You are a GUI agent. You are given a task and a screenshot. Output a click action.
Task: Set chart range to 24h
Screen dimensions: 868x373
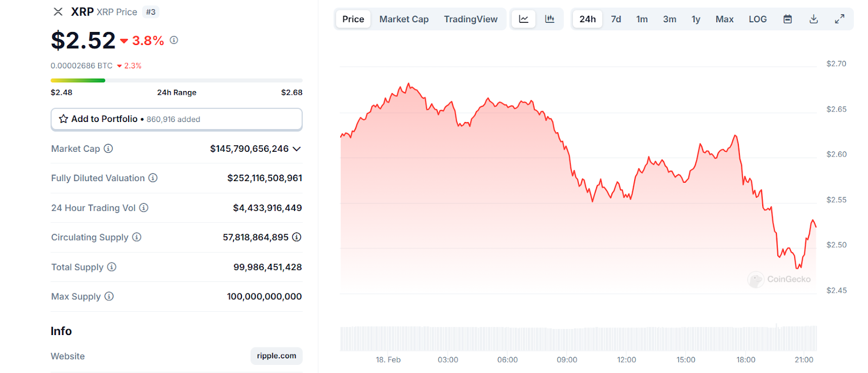[588, 19]
